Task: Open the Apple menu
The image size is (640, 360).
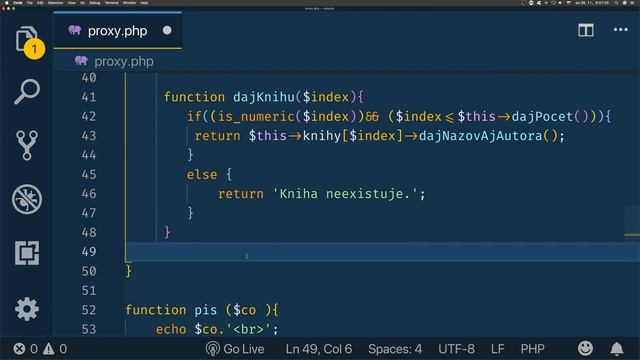Action: tap(7, 3)
